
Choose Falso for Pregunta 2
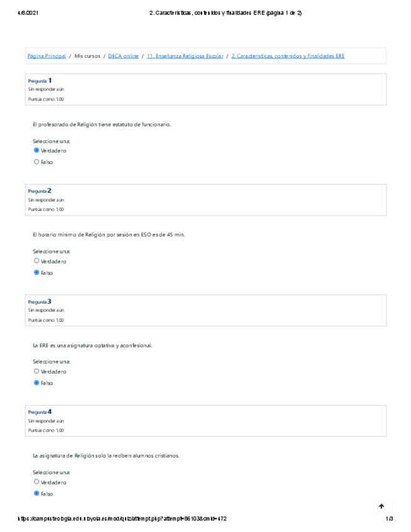[x=36, y=272]
